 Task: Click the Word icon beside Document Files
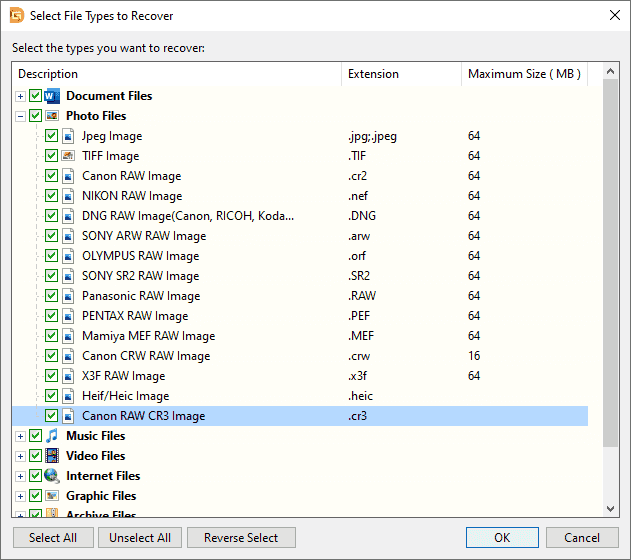(x=52, y=96)
